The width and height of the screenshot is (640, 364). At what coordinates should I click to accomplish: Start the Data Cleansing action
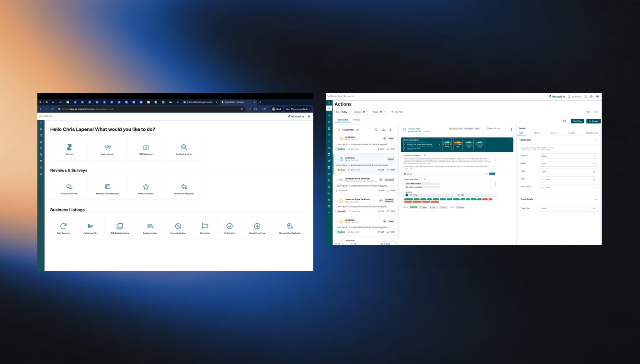(63, 227)
